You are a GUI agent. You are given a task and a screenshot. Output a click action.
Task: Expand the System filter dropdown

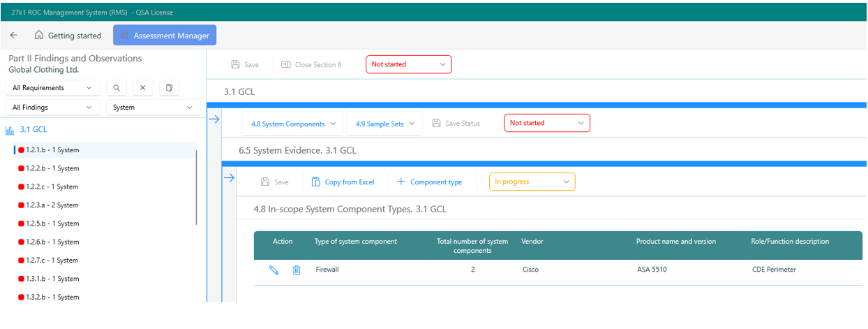153,108
